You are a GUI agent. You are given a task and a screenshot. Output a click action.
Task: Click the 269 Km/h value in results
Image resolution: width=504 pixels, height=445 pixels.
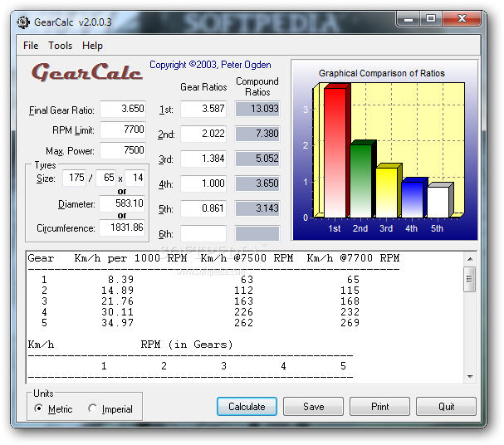pos(350,323)
